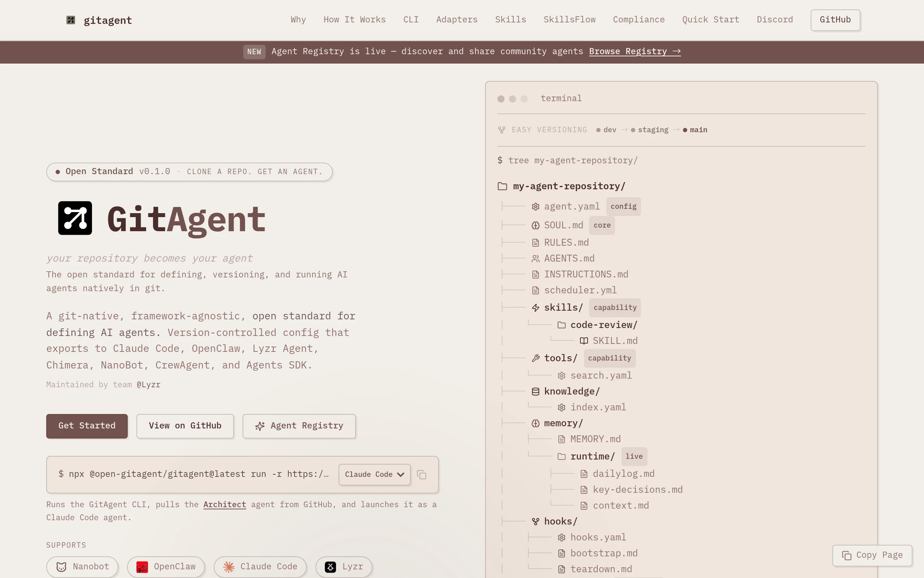Select the dev branch label

610,130
